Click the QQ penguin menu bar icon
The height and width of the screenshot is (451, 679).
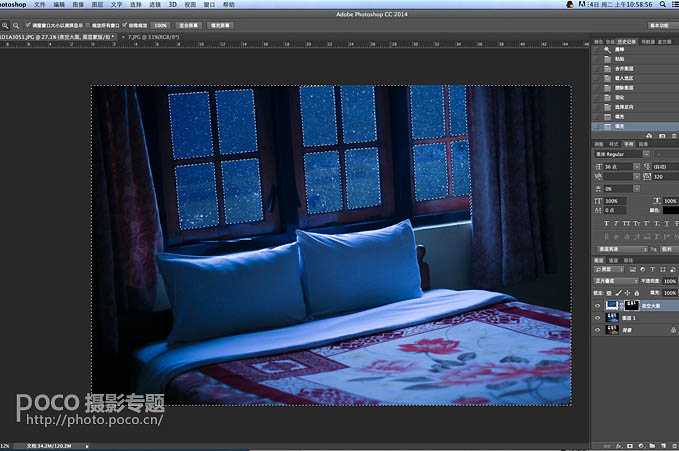click(x=569, y=4)
